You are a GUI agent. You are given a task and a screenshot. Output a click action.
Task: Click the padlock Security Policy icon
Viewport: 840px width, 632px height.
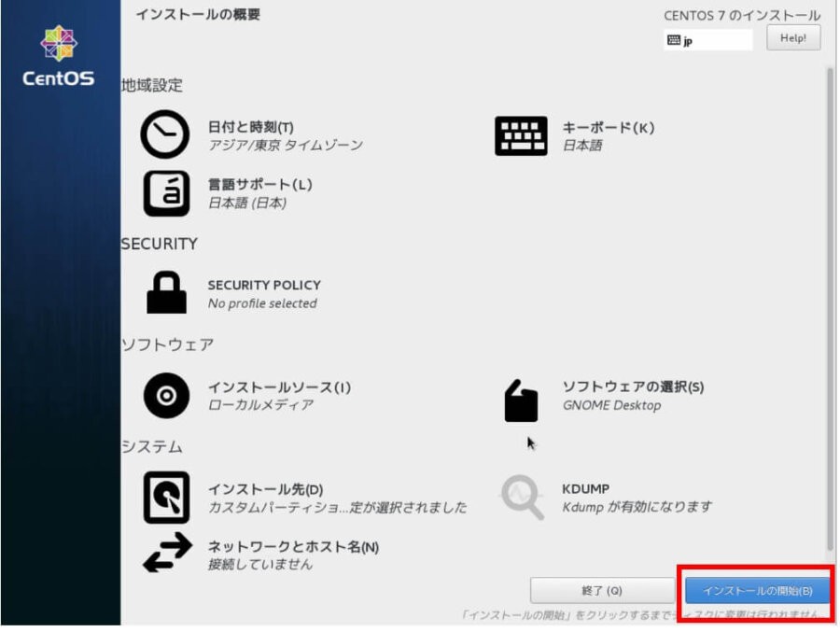coord(166,292)
